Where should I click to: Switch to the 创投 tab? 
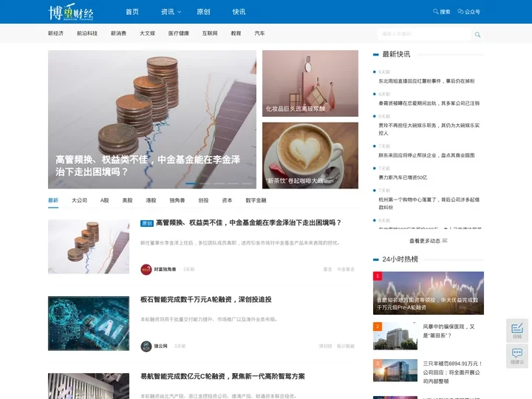(204, 200)
